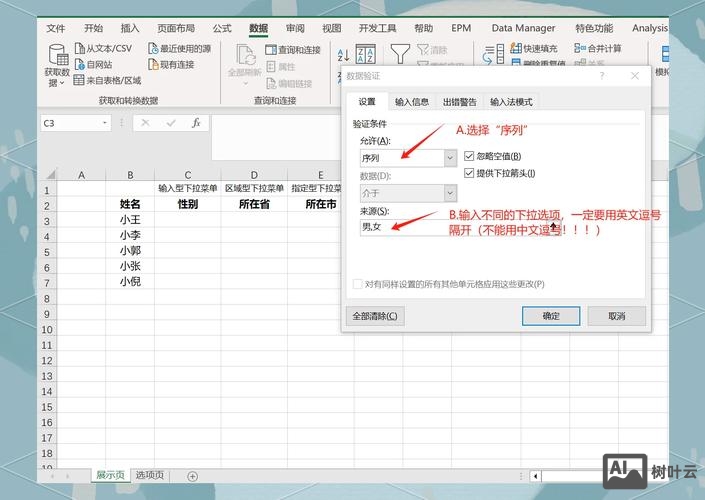
Task: Open the 公式 (Formulas) ribbon tab
Action: click(222, 28)
